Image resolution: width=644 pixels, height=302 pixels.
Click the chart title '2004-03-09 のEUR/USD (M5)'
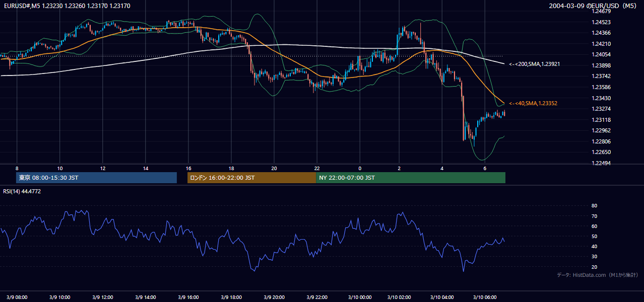point(593,6)
